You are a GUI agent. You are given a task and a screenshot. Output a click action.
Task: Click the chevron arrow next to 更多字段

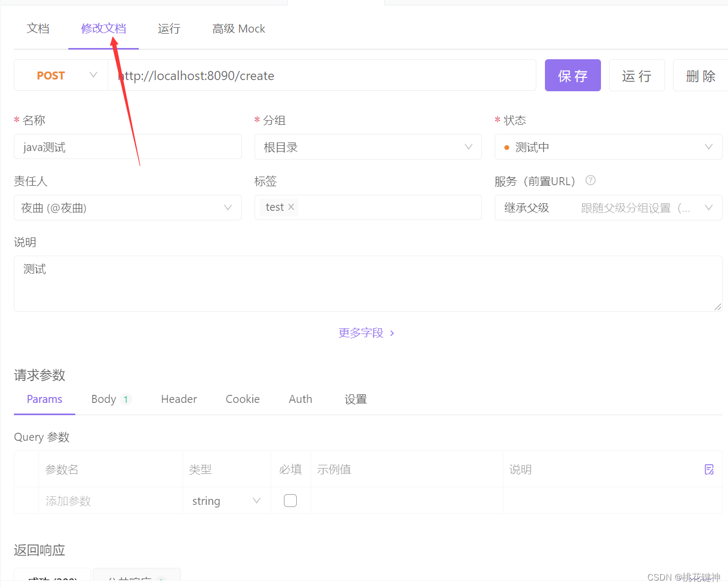point(392,334)
